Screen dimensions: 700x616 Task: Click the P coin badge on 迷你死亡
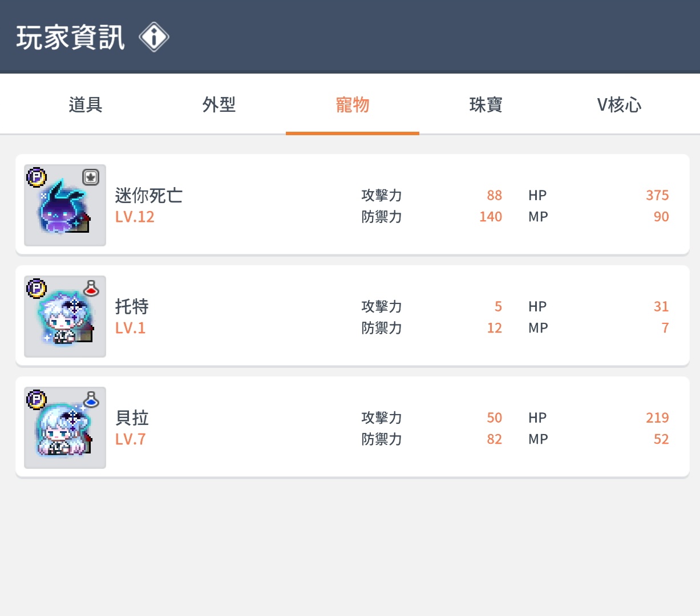click(x=37, y=177)
